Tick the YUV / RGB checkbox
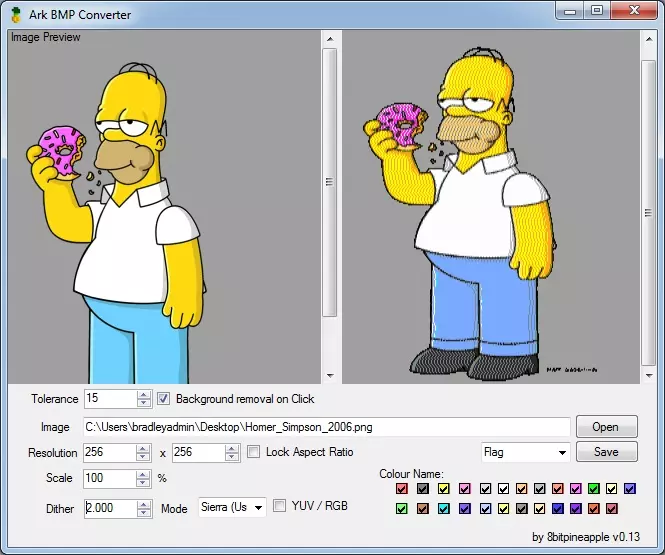The width and height of the screenshot is (665, 555). pyautogui.click(x=279, y=505)
